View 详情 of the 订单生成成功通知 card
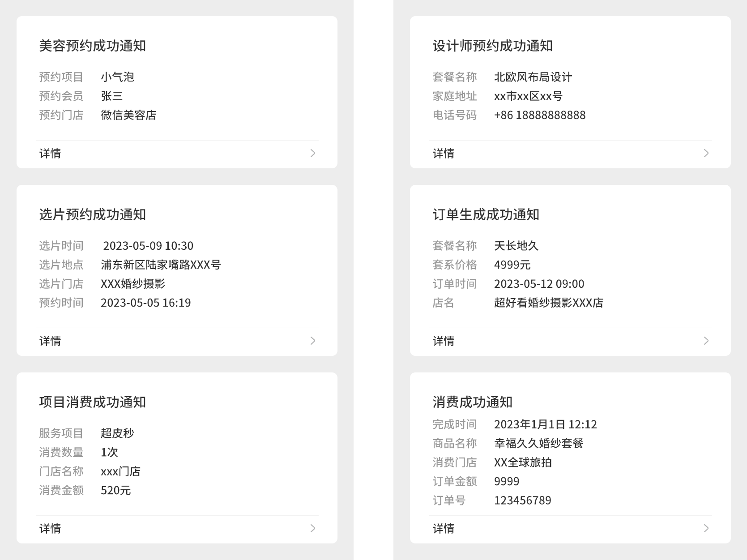The height and width of the screenshot is (560, 747). 444,341
